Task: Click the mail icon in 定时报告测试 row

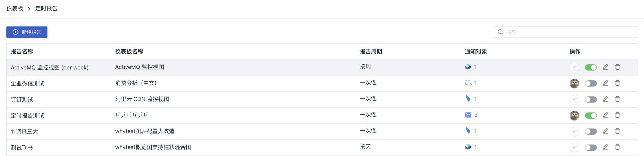Action: (x=468, y=115)
